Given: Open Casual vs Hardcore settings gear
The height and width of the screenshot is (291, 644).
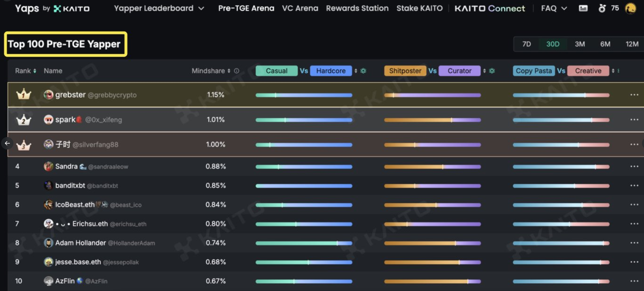Looking at the screenshot, I should click(363, 71).
